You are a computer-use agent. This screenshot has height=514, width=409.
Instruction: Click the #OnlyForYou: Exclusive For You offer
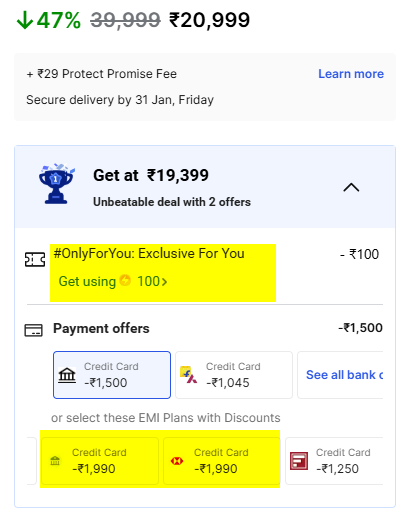pos(149,254)
